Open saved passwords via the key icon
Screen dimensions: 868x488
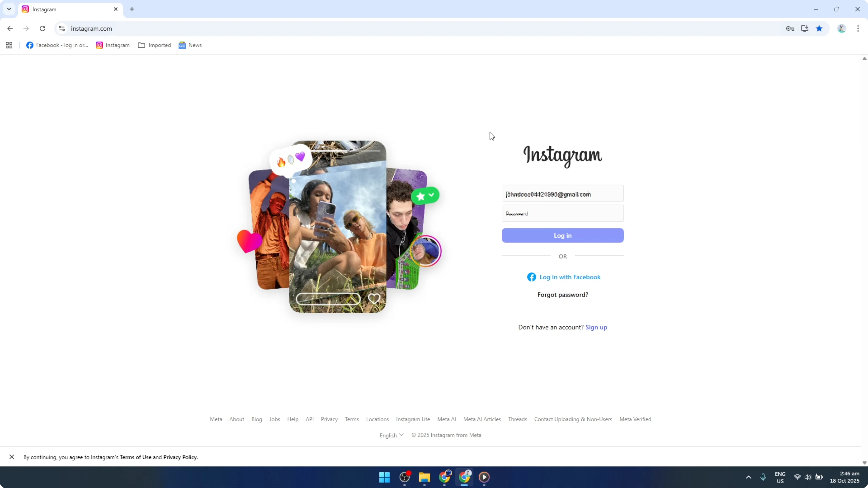(x=790, y=29)
